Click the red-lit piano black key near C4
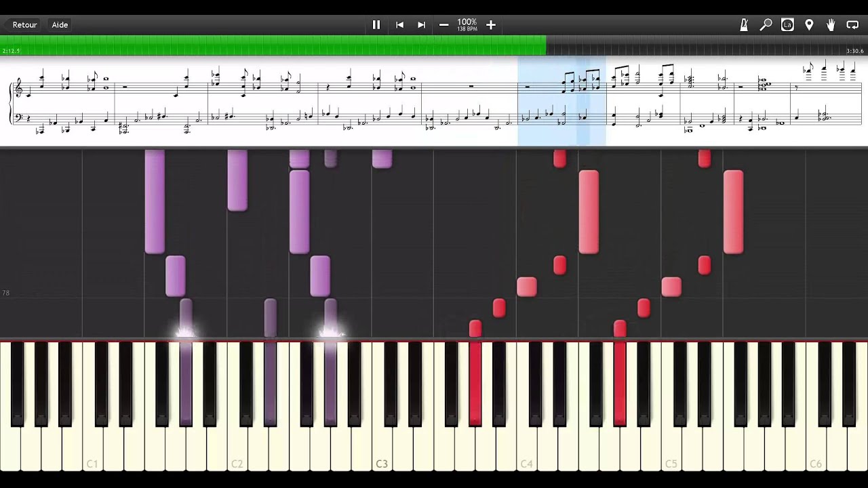Viewport: 868px width, 488px height. tap(475, 383)
